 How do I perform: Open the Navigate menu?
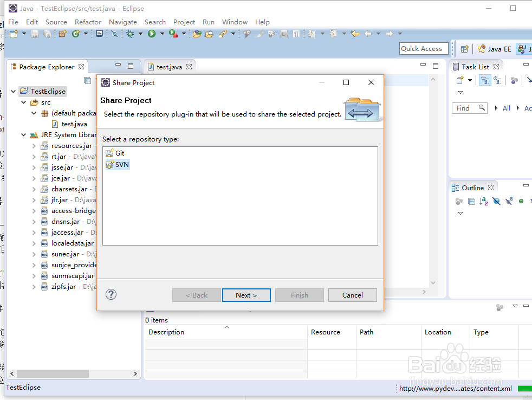[123, 22]
